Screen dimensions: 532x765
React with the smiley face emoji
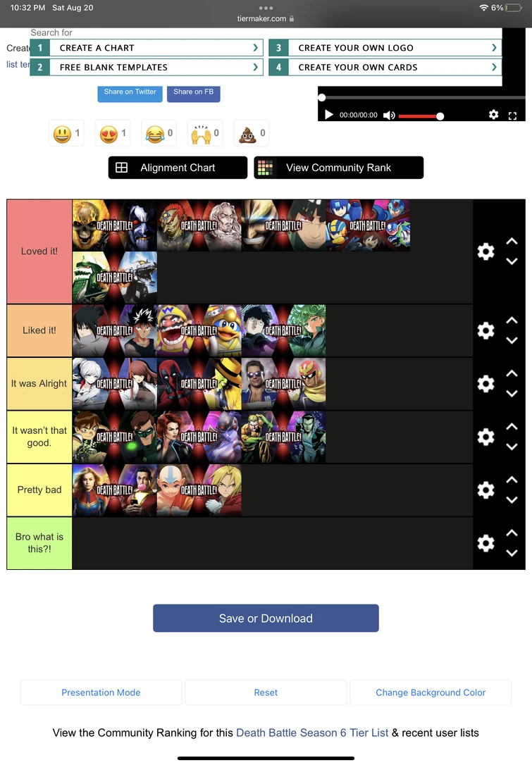pyautogui.click(x=66, y=132)
